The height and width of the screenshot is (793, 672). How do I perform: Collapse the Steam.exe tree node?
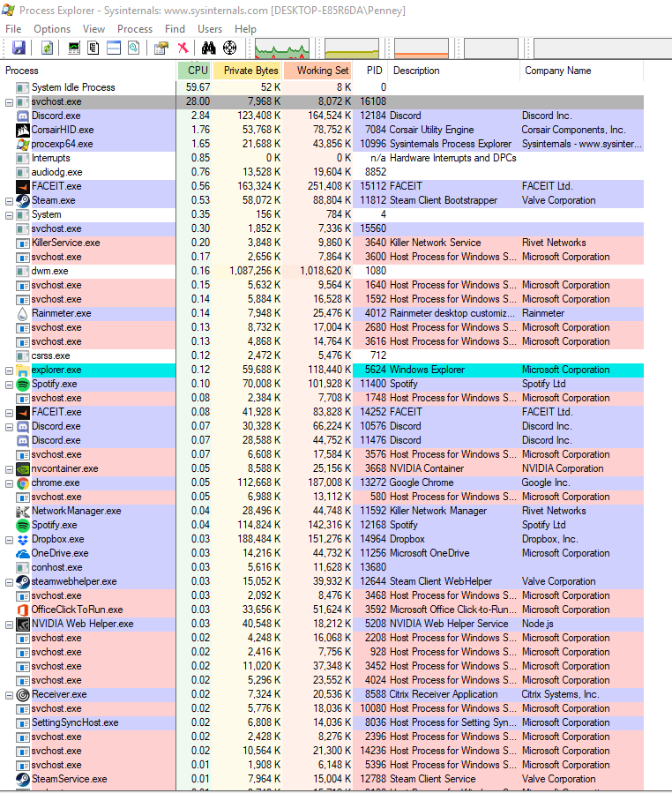pos(9,201)
